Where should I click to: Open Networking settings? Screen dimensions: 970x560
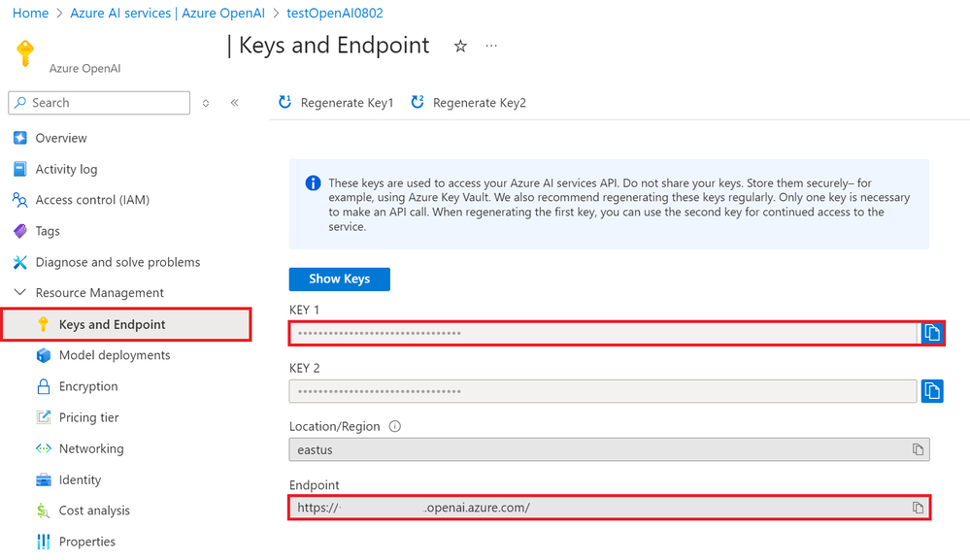tap(91, 448)
